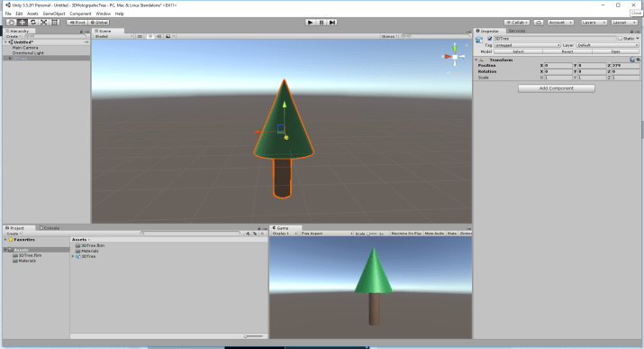Select the Rotate tool

click(32, 23)
